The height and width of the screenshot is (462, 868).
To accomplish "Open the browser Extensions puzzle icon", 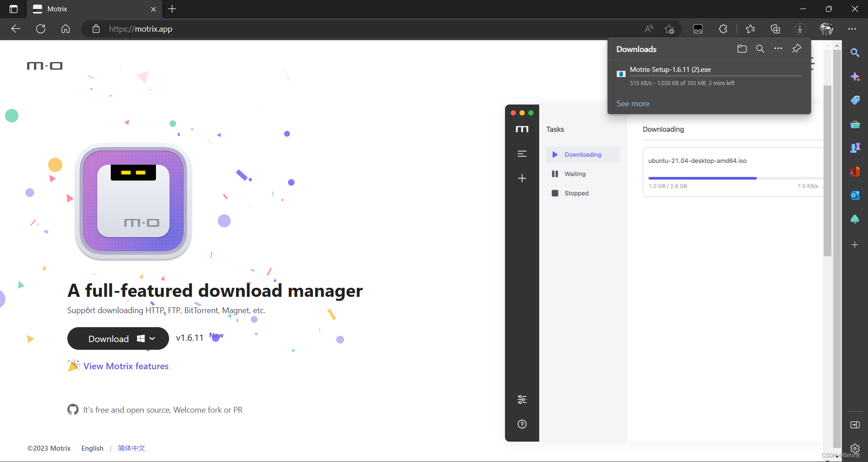I will point(723,29).
